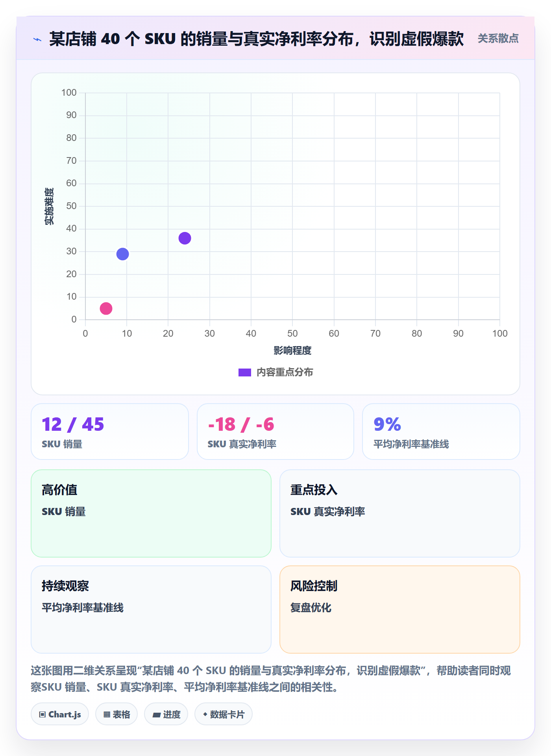Click the y-axis title "实施难度"
Image resolution: width=551 pixels, height=756 pixels.
coord(49,206)
